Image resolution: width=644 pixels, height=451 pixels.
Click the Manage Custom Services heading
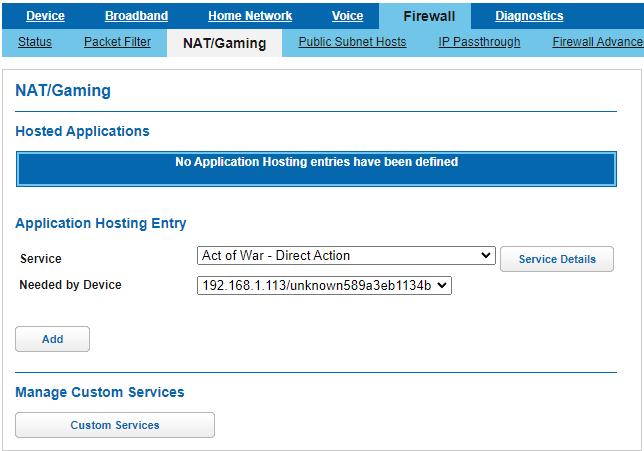(x=99, y=392)
